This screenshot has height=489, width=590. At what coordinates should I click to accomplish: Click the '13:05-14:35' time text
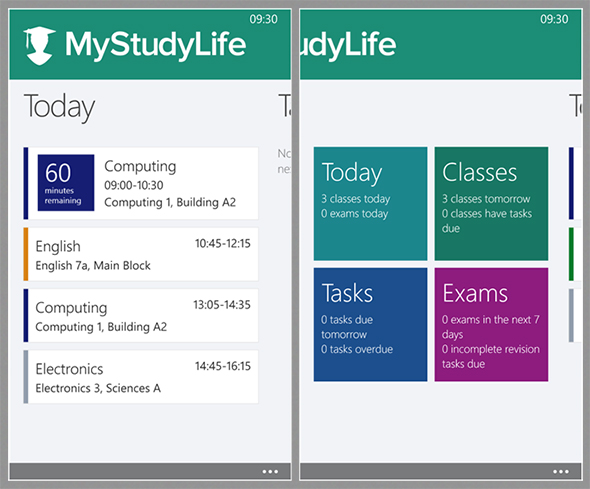point(222,305)
